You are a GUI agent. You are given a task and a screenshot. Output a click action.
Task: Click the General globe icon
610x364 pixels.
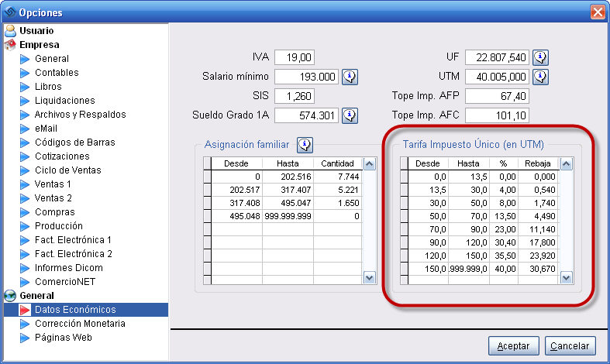pos(11,296)
